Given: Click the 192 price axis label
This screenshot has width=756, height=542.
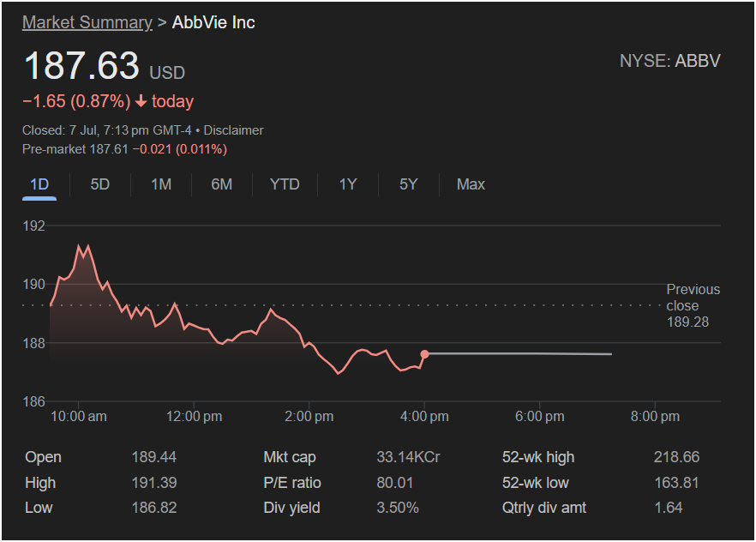Looking at the screenshot, I should pyautogui.click(x=33, y=226).
